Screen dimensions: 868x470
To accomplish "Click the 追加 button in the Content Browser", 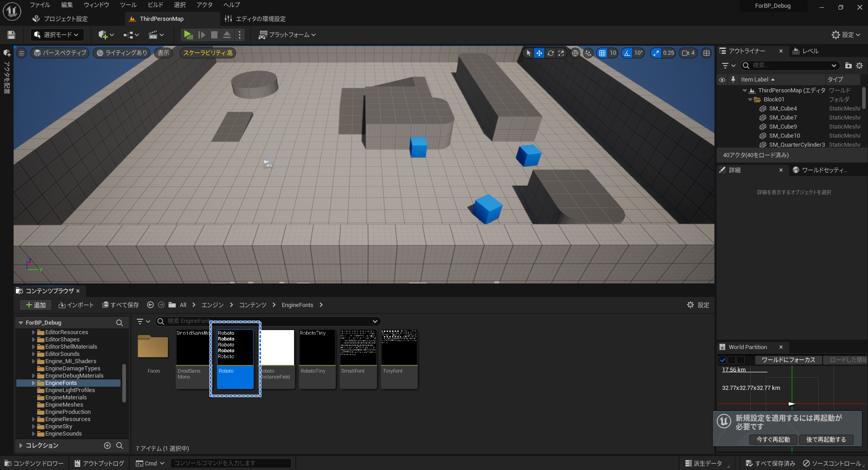I will tap(35, 305).
